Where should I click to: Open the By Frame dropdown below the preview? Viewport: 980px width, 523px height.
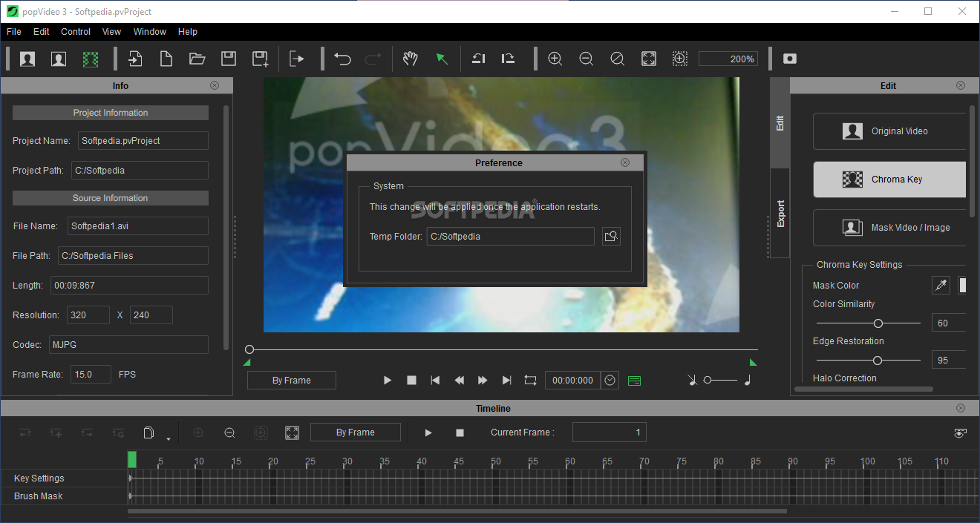[x=292, y=381]
